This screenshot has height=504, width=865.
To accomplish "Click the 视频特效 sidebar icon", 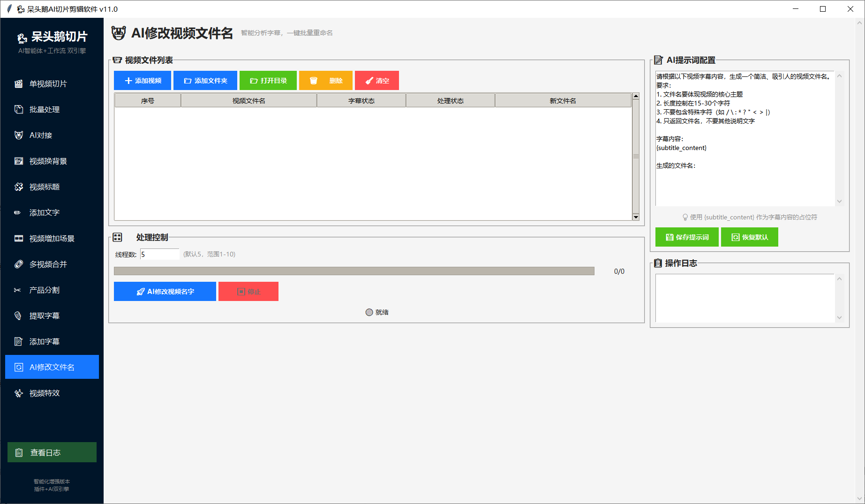I will [19, 393].
